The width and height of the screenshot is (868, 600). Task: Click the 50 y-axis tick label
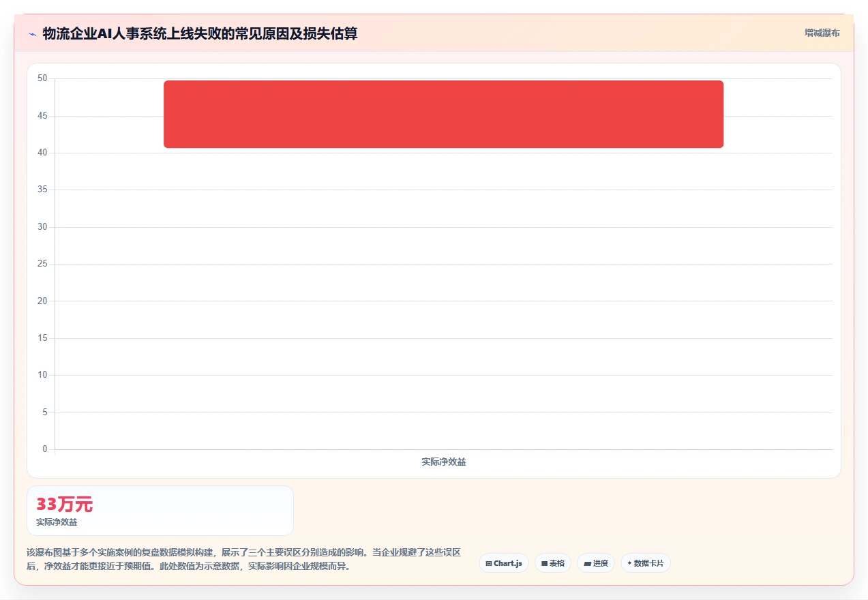click(42, 78)
